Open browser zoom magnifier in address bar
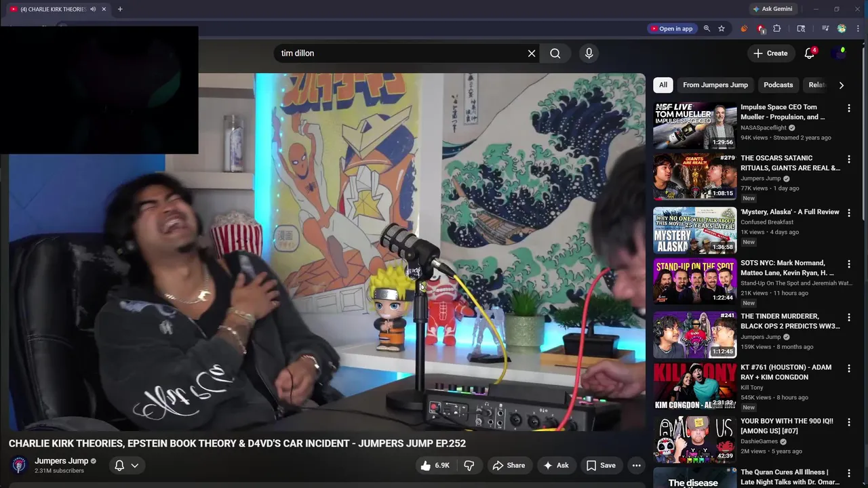 pyautogui.click(x=707, y=28)
